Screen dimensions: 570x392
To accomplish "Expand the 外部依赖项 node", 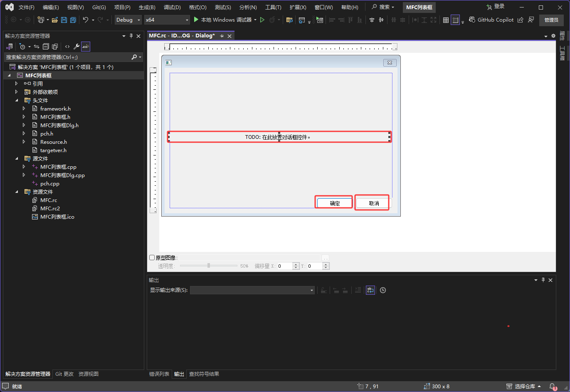I will (16, 92).
